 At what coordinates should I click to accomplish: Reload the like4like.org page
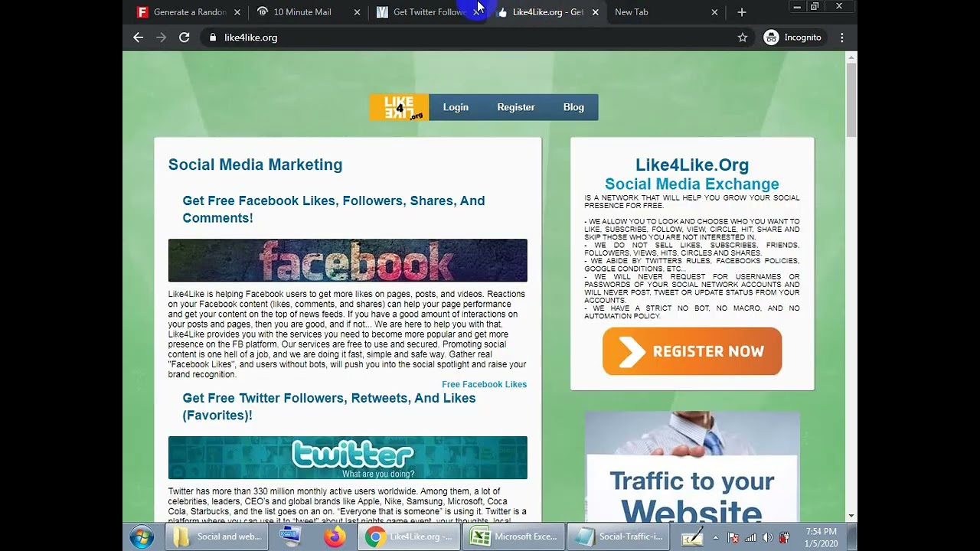click(x=184, y=37)
